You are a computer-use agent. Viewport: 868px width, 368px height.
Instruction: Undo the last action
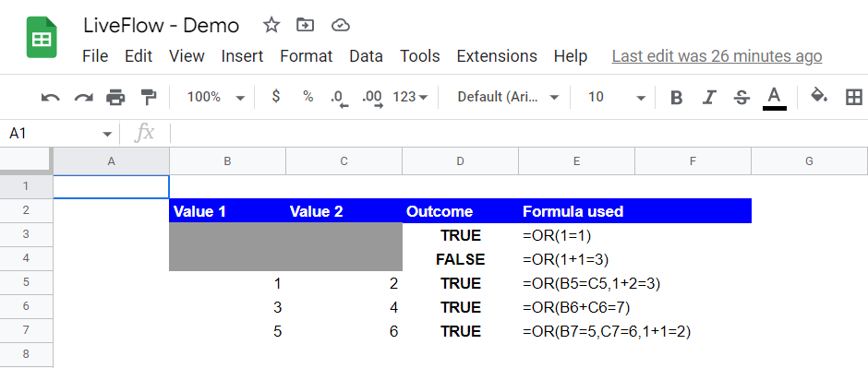point(51,98)
